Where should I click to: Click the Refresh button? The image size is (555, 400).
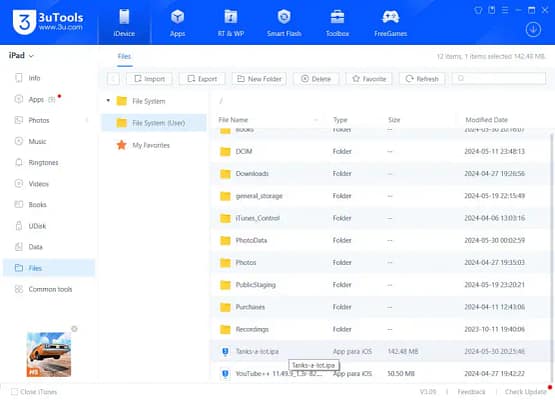(x=422, y=79)
